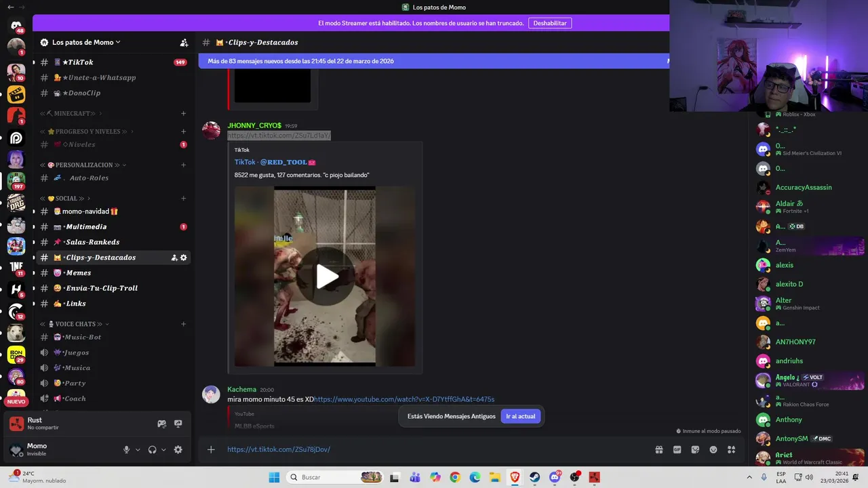Open the GIF picker
Screen dimensions: 868x488
[677, 449]
